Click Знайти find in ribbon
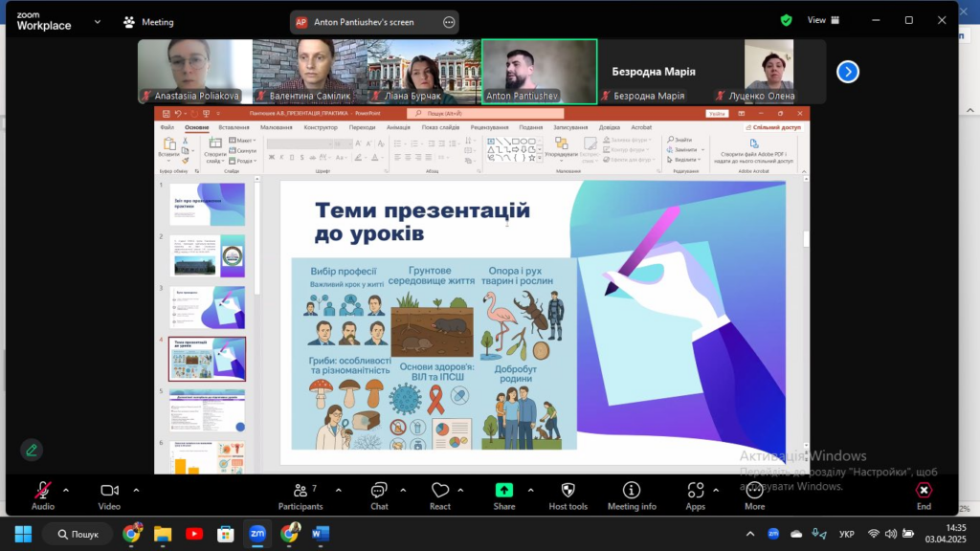Image resolution: width=980 pixels, height=551 pixels. coord(679,140)
